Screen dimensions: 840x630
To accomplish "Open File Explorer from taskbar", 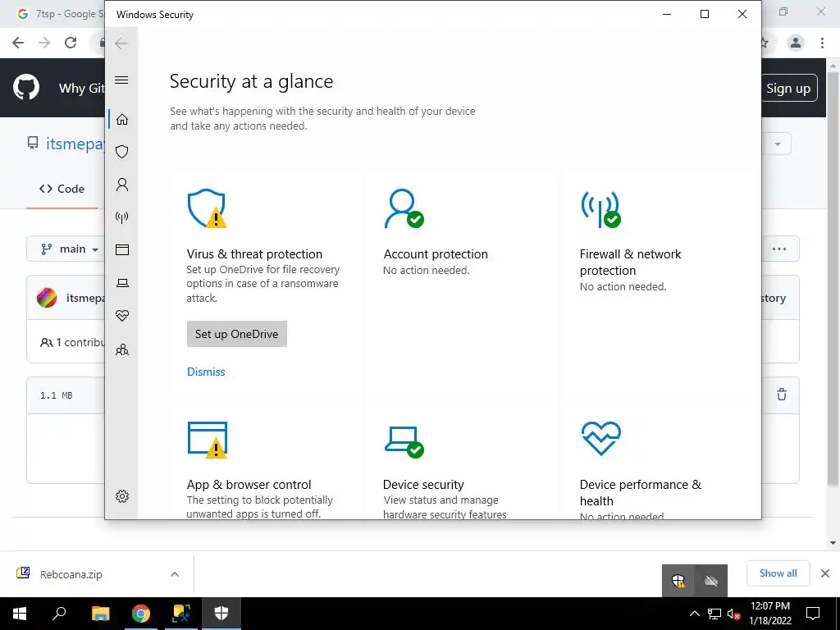I will 100,614.
